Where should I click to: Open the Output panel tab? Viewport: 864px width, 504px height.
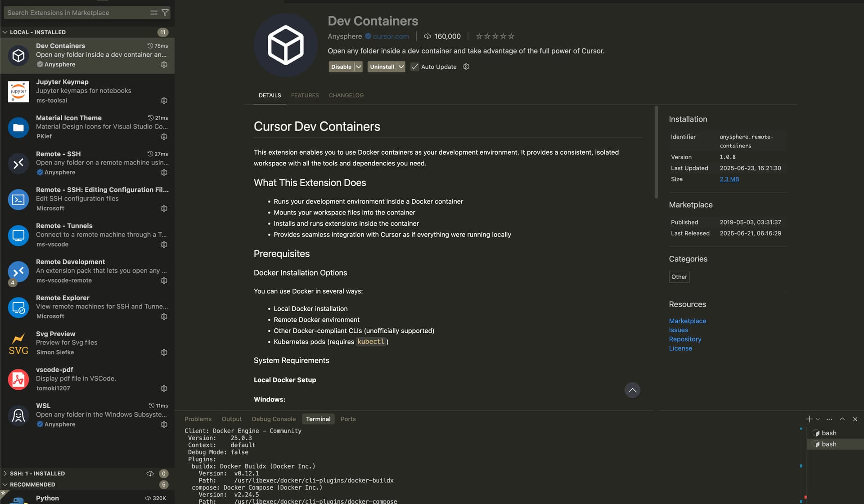[x=231, y=419]
